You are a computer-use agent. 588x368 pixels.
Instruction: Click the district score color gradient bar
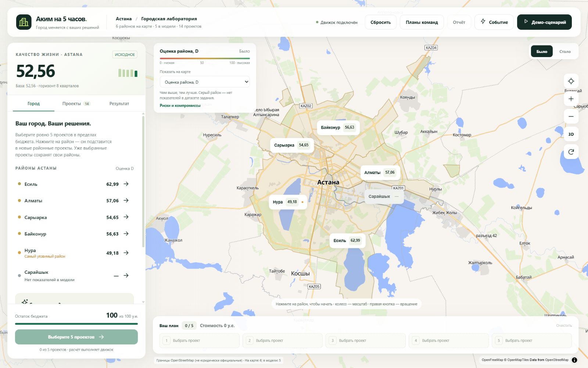(x=205, y=58)
